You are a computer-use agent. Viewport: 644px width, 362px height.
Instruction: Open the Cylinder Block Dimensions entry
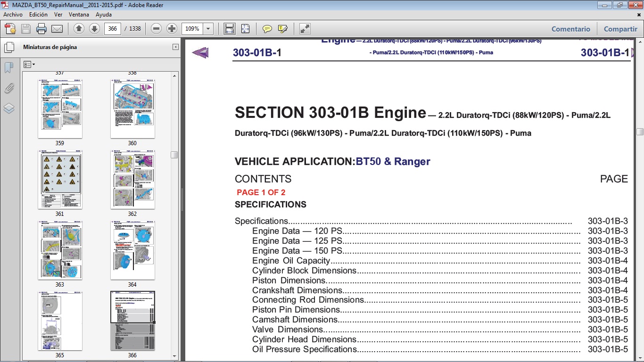(440, 271)
